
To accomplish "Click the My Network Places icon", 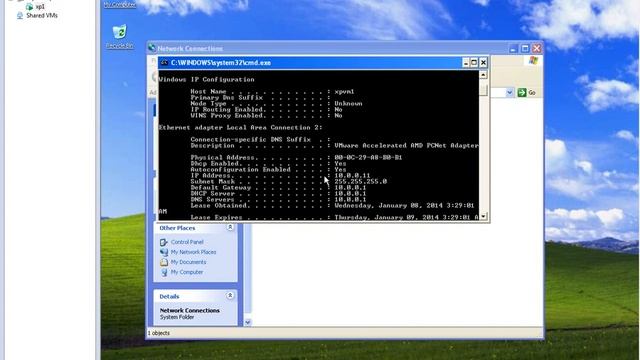I will (x=164, y=252).
